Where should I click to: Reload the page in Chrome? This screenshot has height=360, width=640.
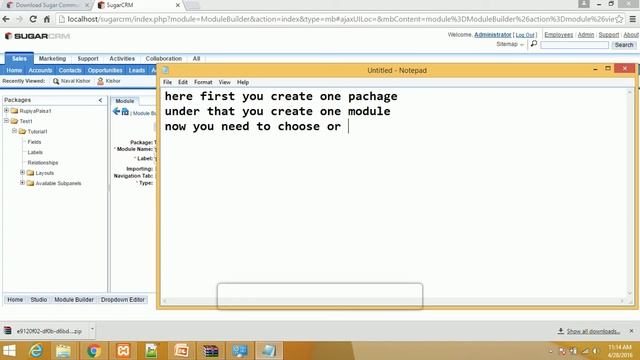(x=33, y=19)
